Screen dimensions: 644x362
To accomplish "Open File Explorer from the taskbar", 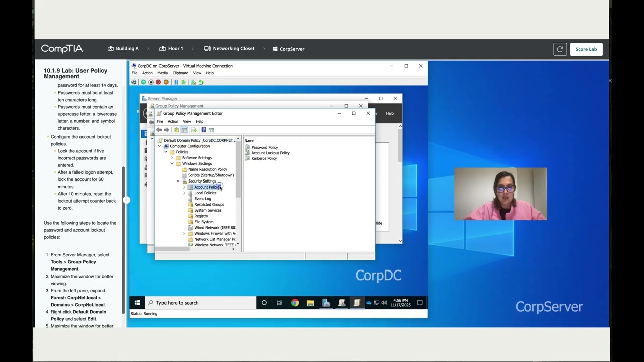I will click(x=310, y=303).
